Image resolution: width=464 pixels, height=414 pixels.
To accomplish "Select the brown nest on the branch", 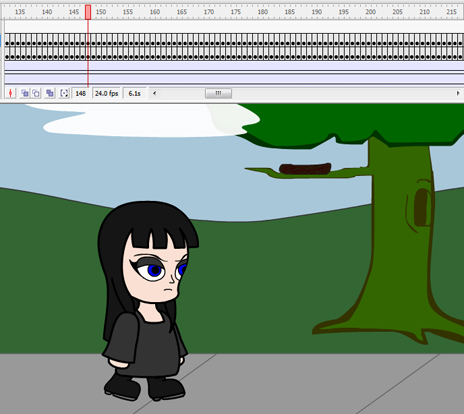I will [305, 169].
